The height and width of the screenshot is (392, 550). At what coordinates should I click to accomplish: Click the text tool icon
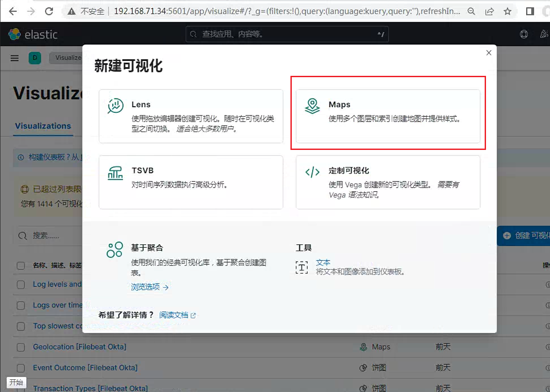301,267
